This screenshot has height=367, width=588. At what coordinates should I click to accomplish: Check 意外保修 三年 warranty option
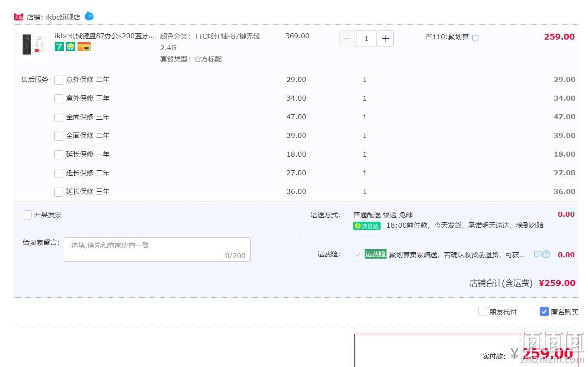click(x=59, y=99)
